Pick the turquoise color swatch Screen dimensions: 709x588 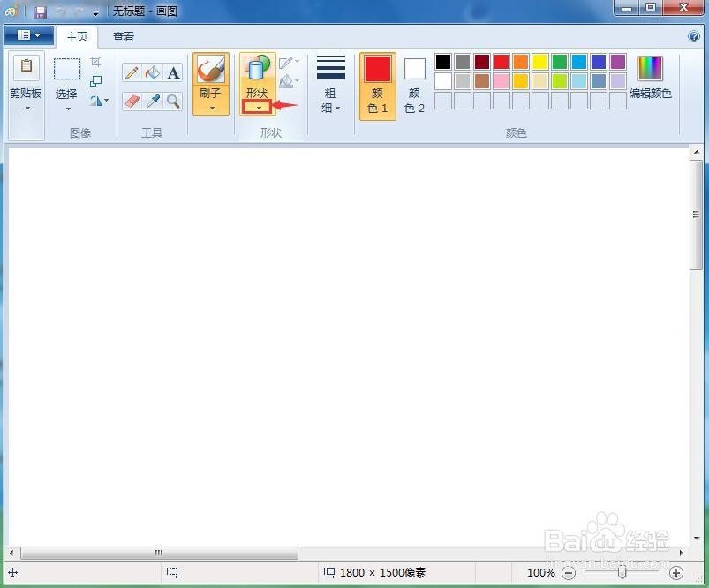[579, 62]
